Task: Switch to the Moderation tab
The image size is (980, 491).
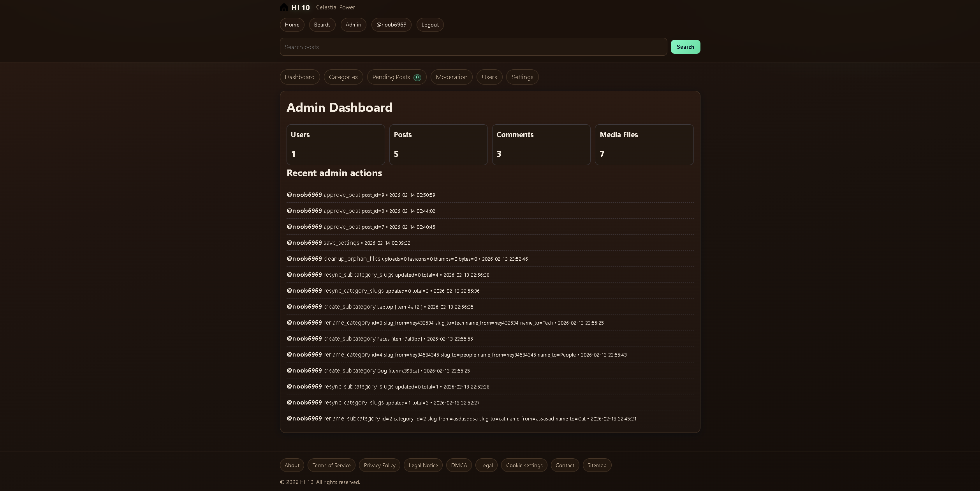Action: point(451,77)
